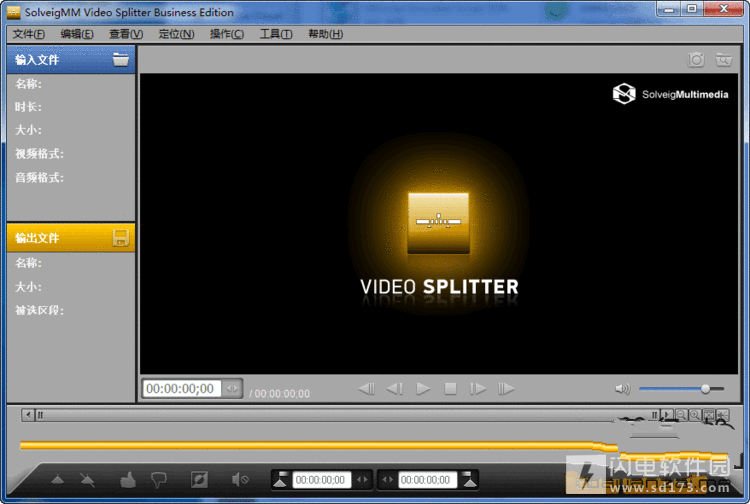Click the app icon in the title bar
Viewport: 750px width, 504px height.
(13, 12)
